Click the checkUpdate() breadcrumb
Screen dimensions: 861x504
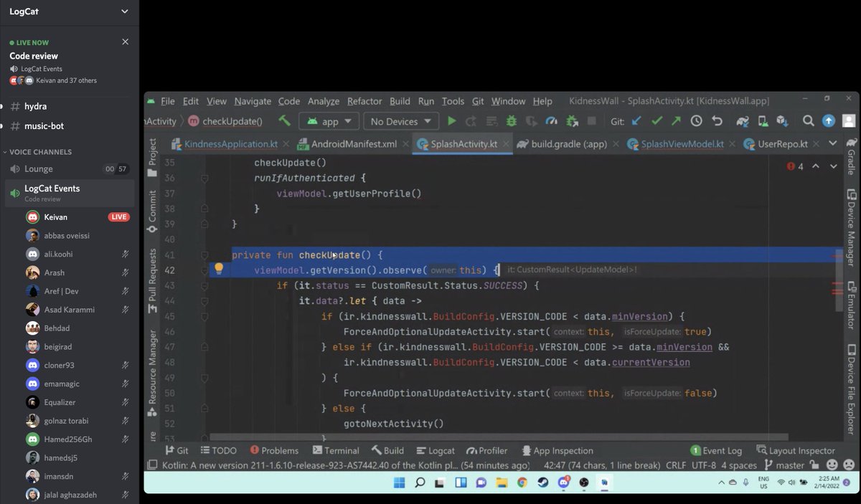click(225, 121)
